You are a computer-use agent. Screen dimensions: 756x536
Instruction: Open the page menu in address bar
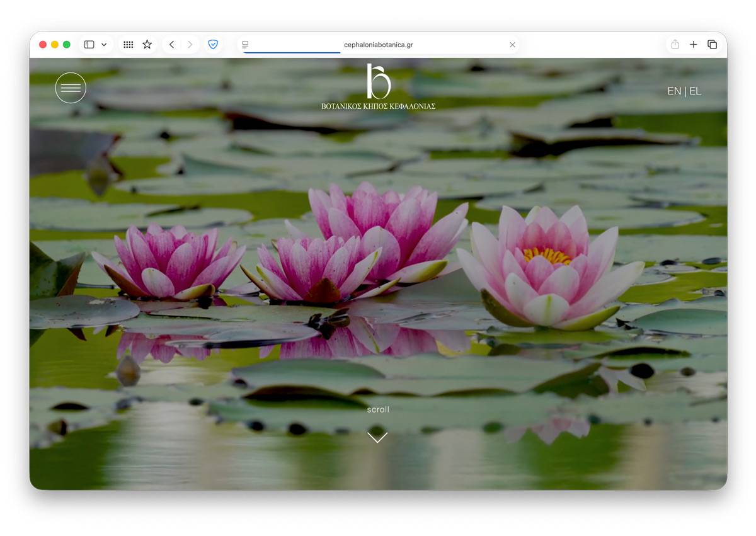point(245,45)
